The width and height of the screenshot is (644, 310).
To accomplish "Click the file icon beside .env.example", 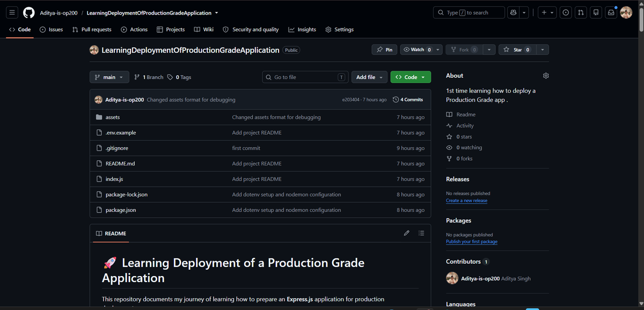I will point(99,133).
